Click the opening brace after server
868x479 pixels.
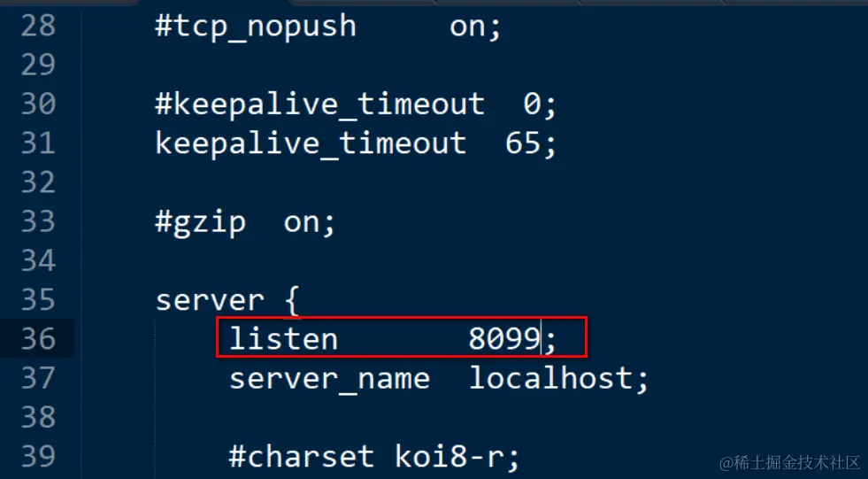click(292, 301)
